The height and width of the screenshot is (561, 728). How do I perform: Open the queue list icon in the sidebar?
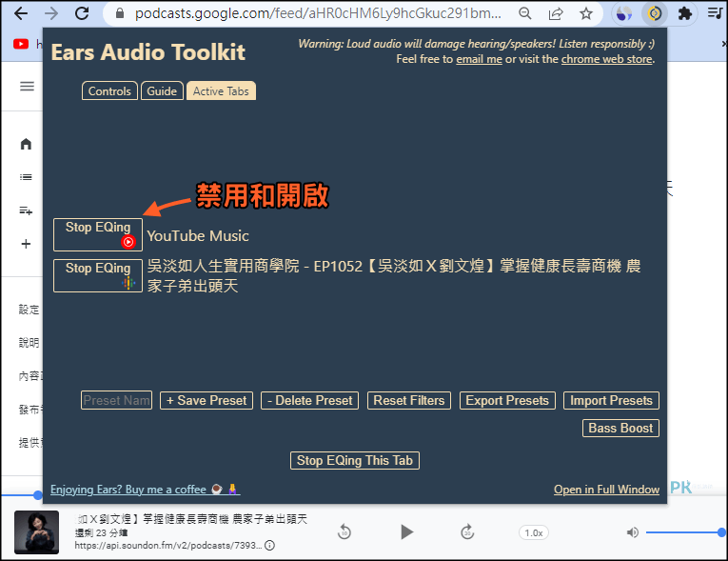(26, 177)
